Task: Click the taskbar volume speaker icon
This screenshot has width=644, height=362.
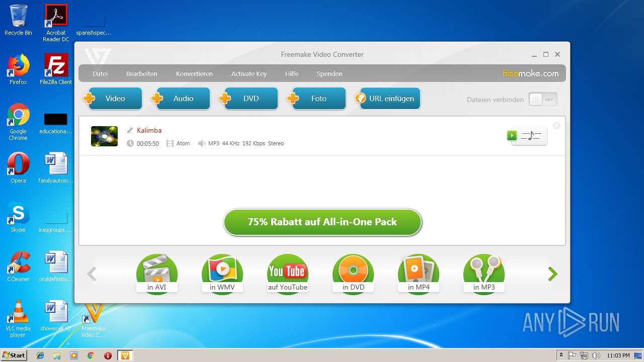Action: coord(596,355)
